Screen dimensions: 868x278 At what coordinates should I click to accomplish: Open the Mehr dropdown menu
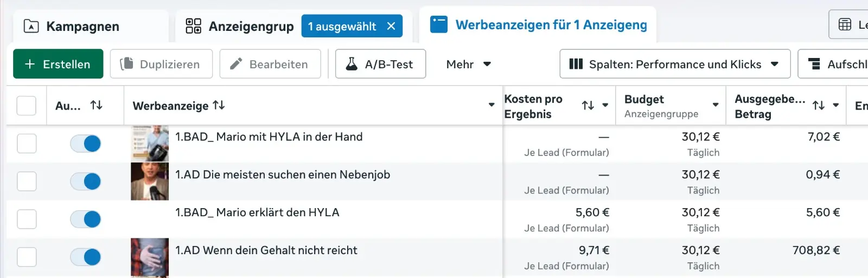tap(468, 64)
